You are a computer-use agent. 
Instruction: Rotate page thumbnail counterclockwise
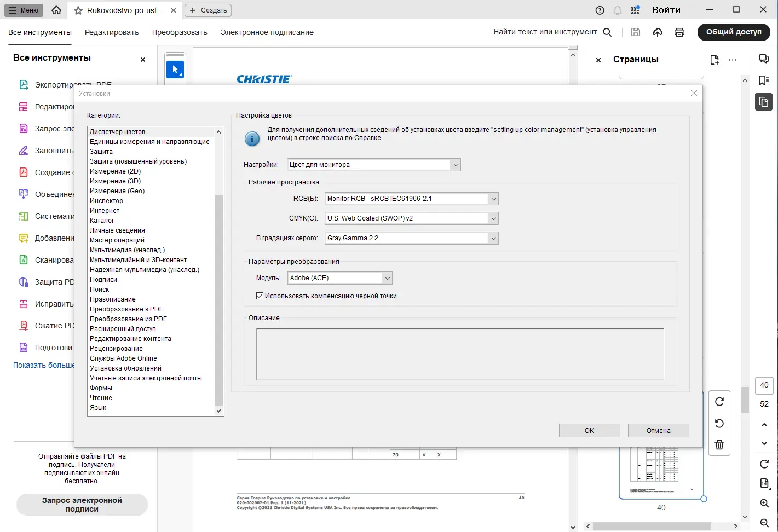(x=719, y=423)
